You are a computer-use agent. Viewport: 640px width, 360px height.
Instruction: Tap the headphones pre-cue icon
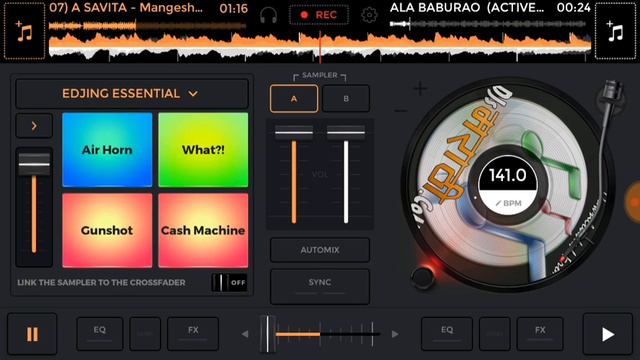click(269, 16)
